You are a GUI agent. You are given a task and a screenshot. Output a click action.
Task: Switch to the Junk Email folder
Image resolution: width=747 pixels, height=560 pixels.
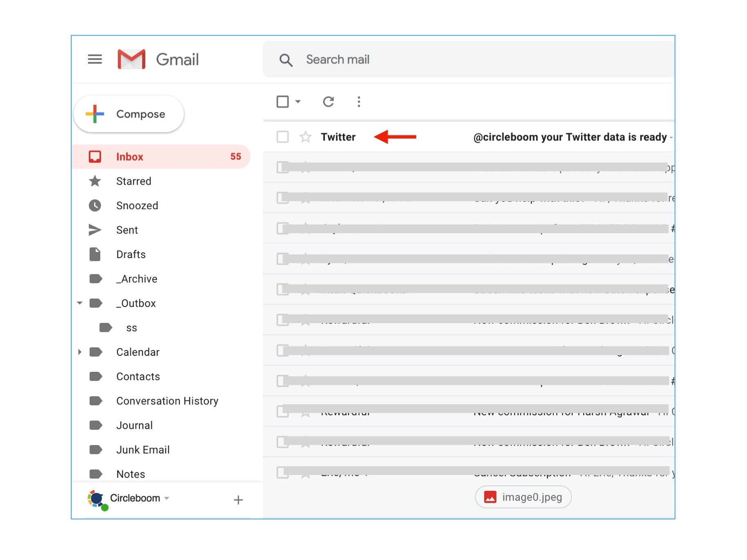point(143,450)
